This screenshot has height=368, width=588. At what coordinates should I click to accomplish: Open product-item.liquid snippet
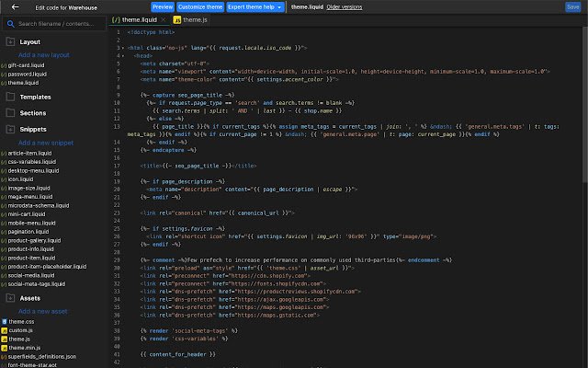(31, 258)
